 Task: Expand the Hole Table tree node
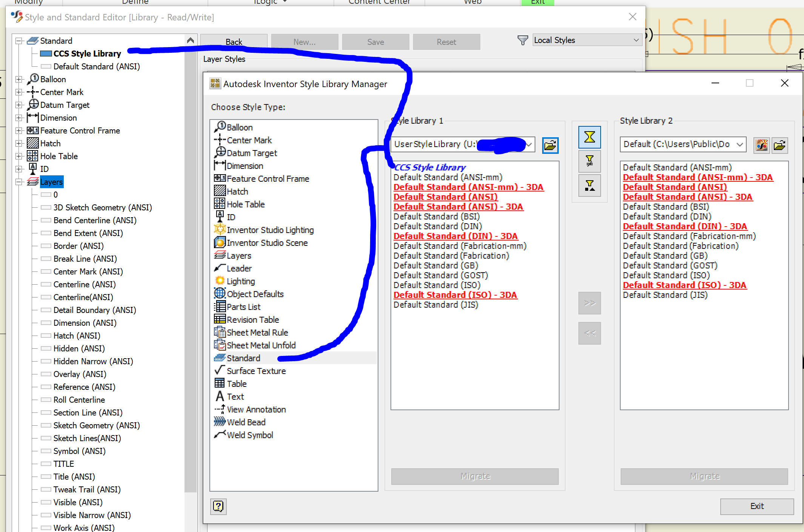pyautogui.click(x=18, y=156)
